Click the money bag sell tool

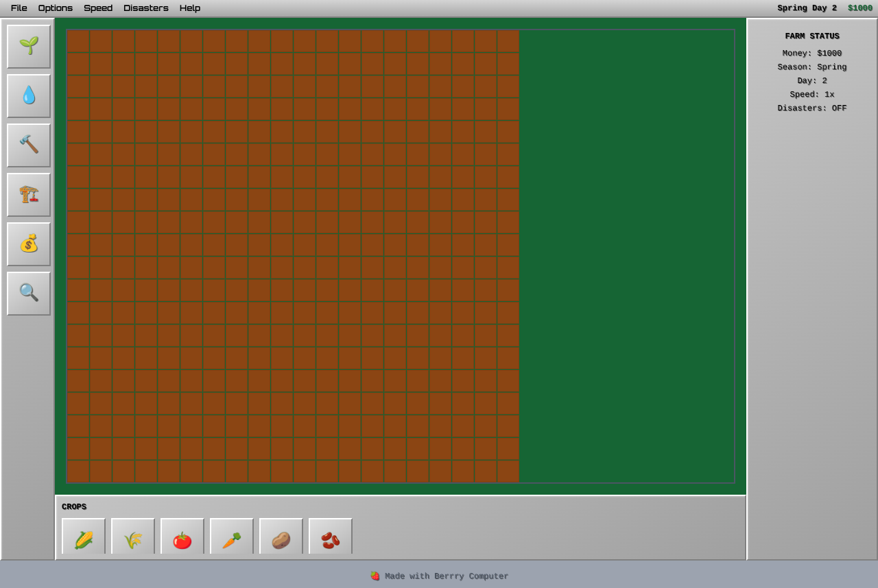tap(29, 244)
